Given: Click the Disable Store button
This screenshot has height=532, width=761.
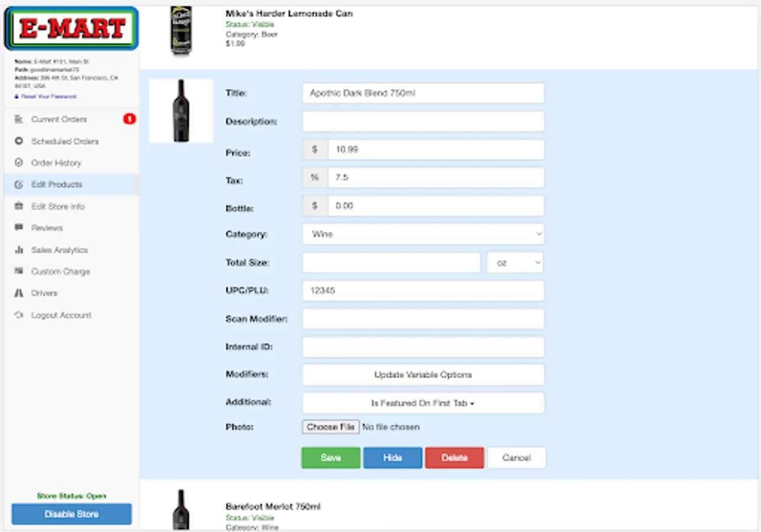Looking at the screenshot, I should coord(72,514).
